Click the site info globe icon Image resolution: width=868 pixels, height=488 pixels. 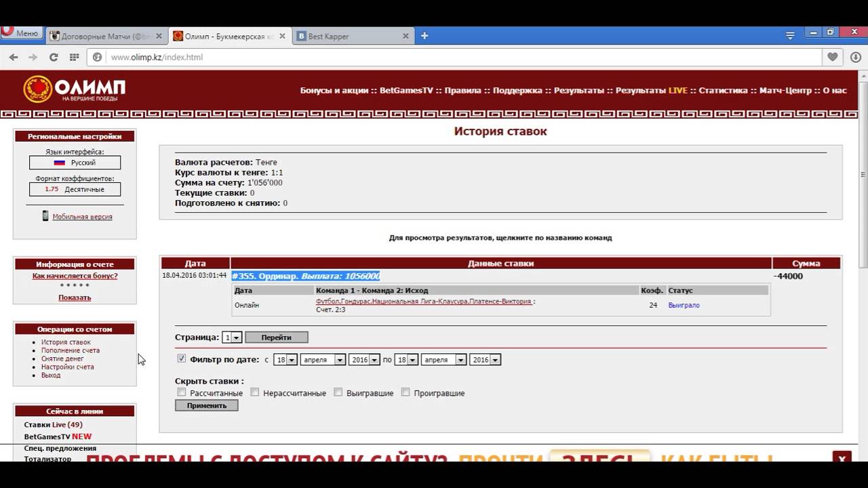(97, 58)
